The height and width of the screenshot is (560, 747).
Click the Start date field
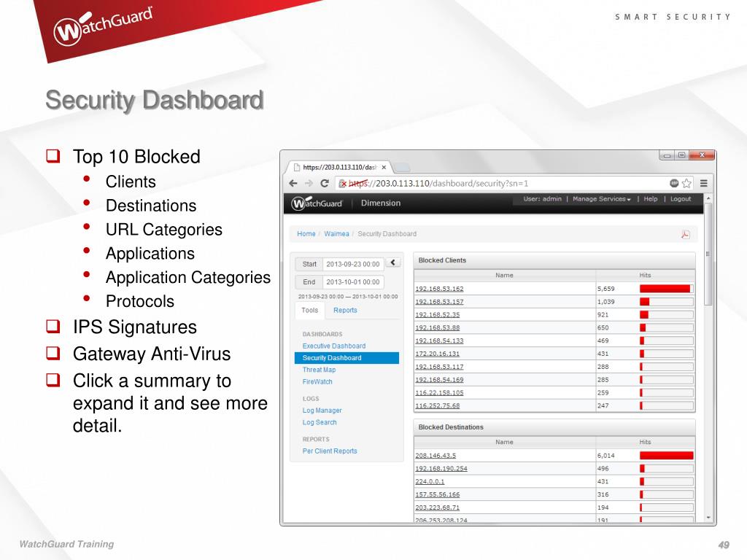(x=353, y=264)
